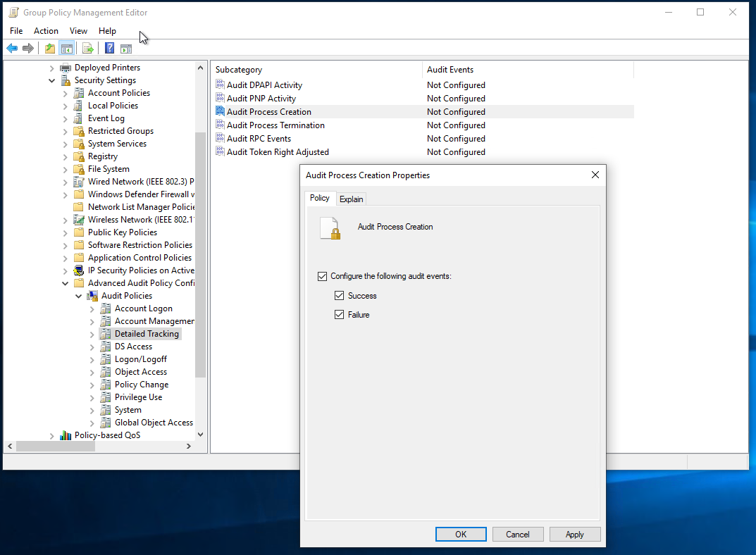Click the Up One Level folder icon

coord(49,49)
